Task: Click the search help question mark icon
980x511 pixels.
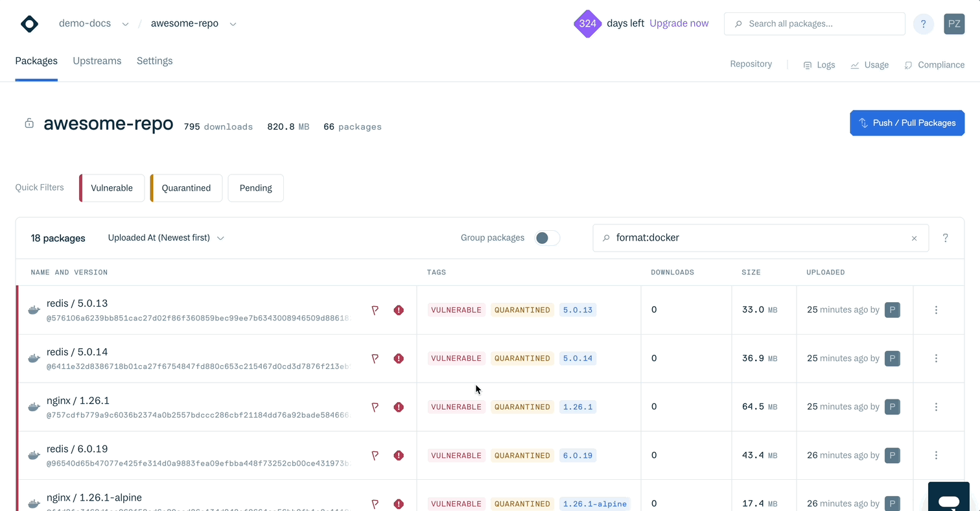Action: [945, 238]
